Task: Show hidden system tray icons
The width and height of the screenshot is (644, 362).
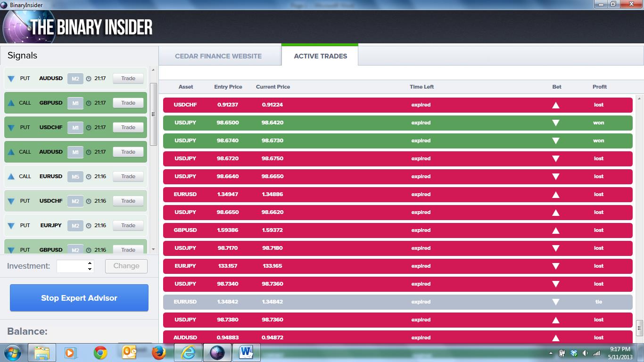Action: coord(551,353)
